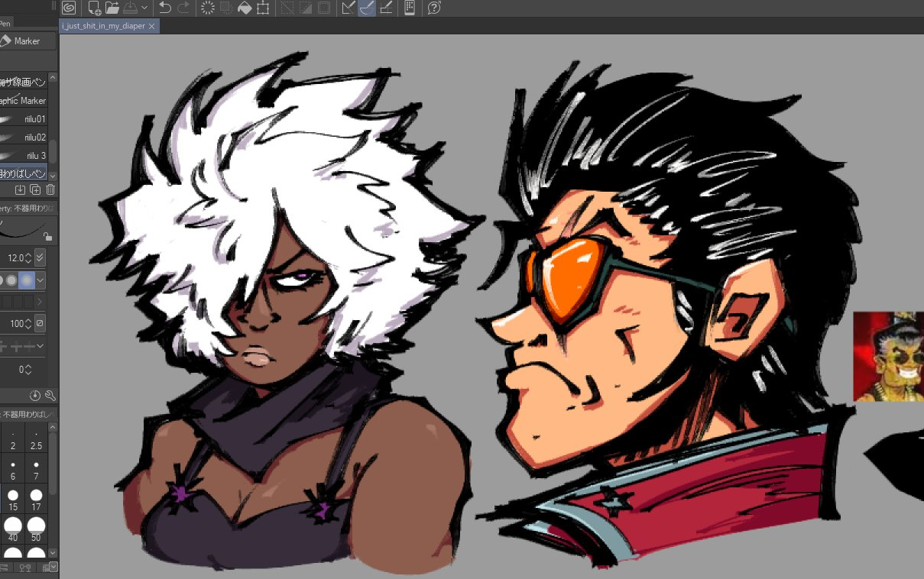The width and height of the screenshot is (924, 579).
Task: Duplicate the current sub tool
Action: [x=35, y=189]
